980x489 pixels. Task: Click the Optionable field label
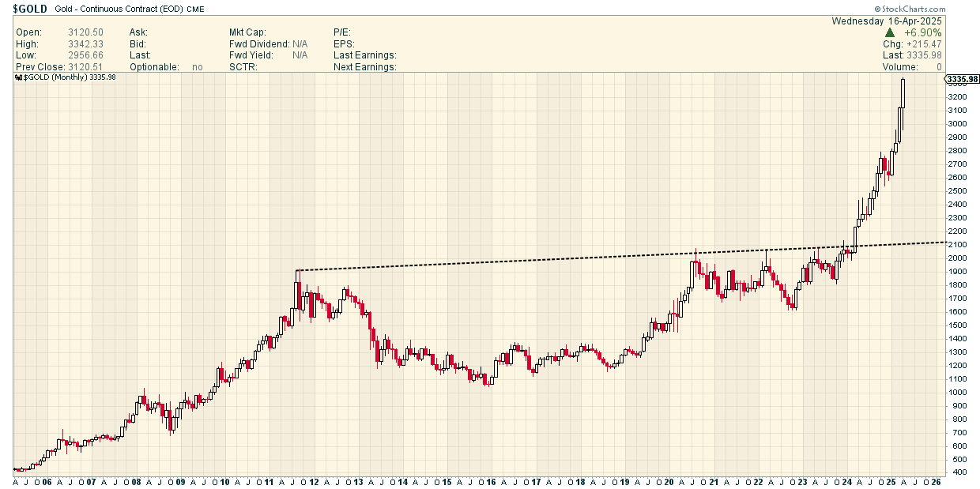tap(154, 67)
